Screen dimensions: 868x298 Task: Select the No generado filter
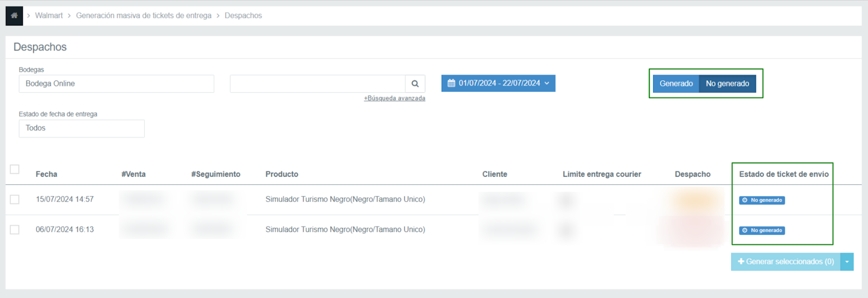point(727,83)
